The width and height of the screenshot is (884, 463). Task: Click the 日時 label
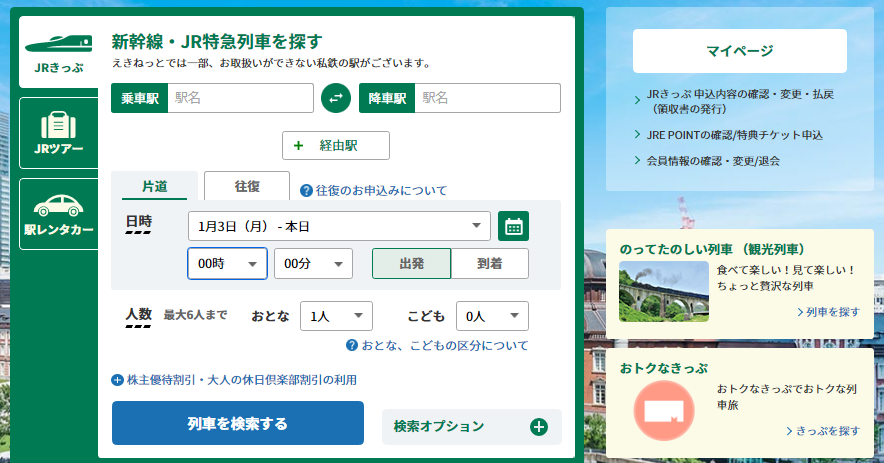[x=139, y=222]
